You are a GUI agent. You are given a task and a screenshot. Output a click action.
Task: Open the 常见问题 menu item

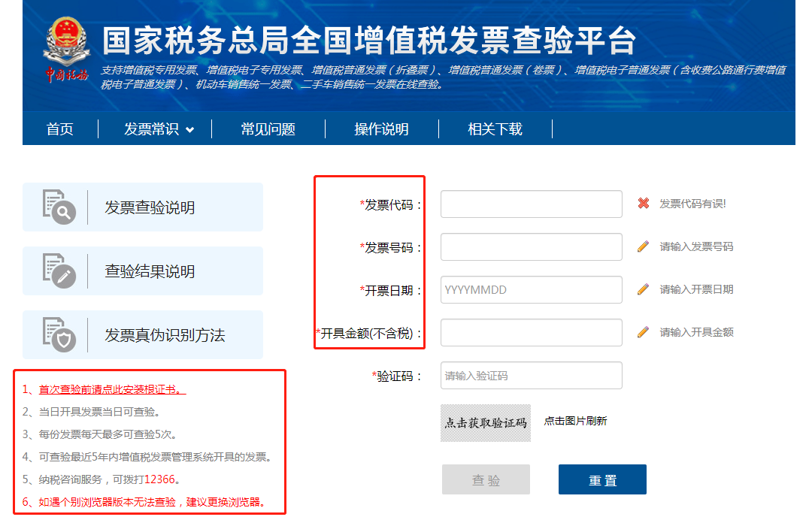(x=268, y=128)
